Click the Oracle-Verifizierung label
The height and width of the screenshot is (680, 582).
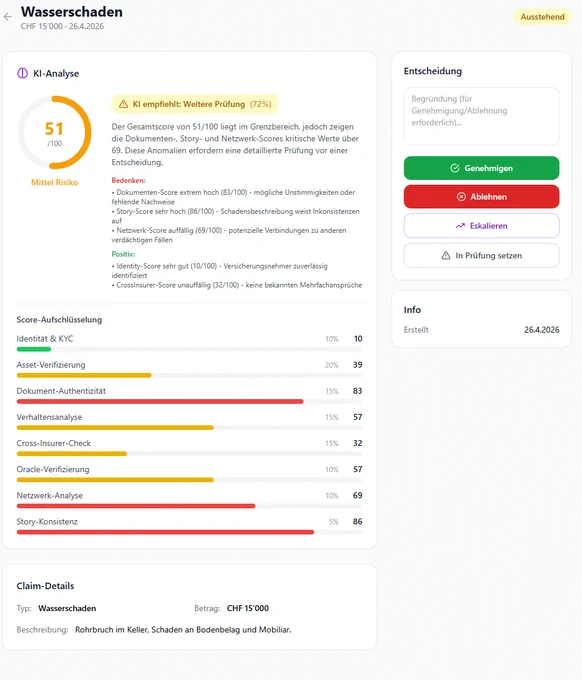click(x=53, y=469)
